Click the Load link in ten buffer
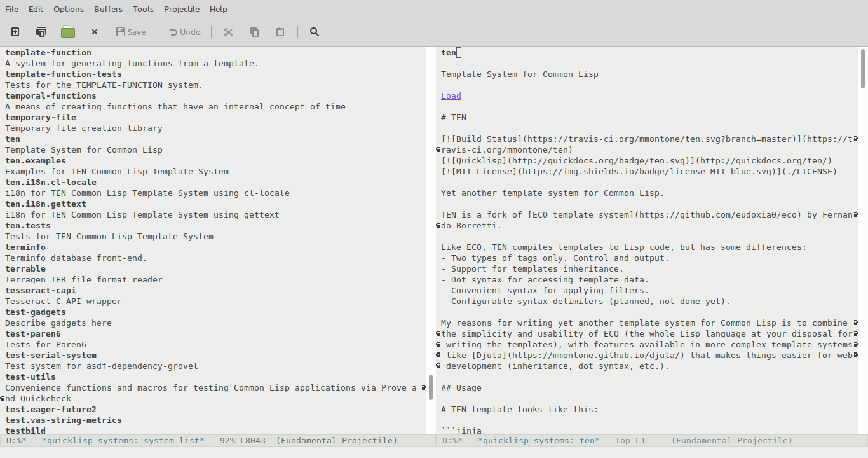 pyautogui.click(x=451, y=96)
